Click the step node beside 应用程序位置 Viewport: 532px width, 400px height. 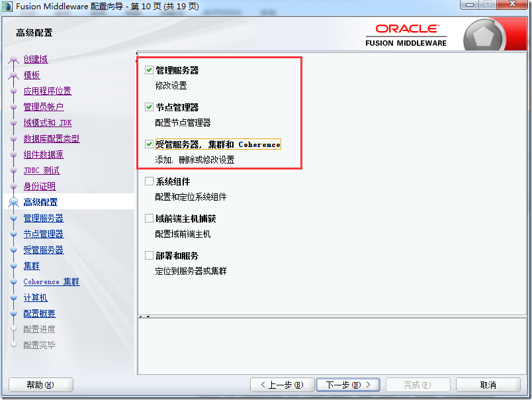tap(14, 91)
